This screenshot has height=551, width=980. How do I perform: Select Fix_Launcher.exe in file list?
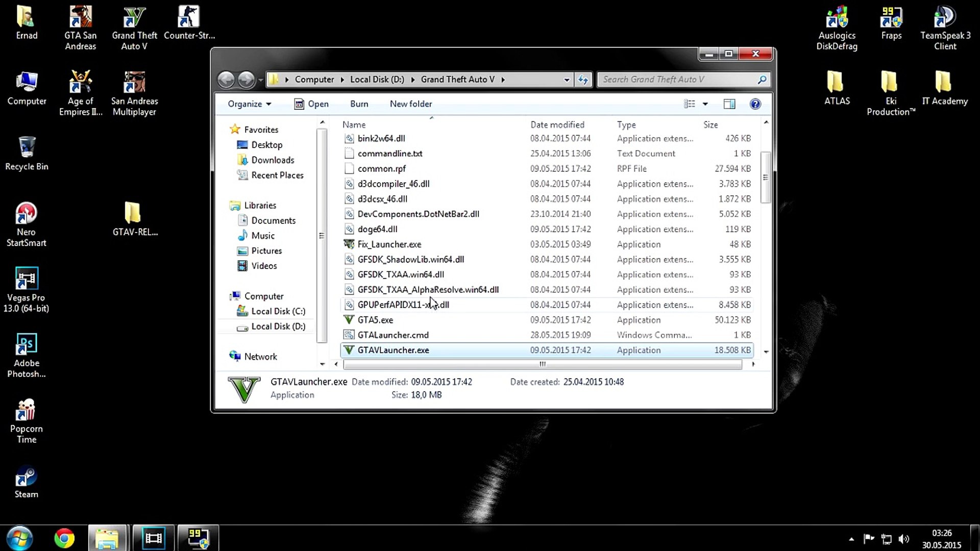pos(389,244)
